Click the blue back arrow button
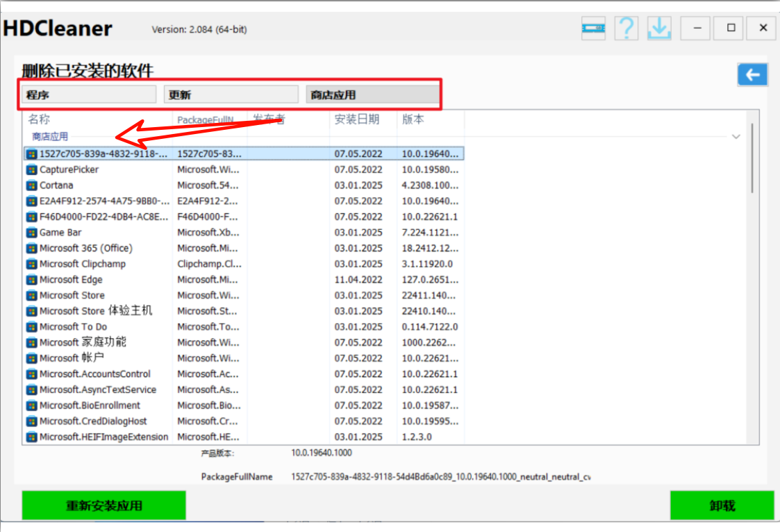 [752, 74]
